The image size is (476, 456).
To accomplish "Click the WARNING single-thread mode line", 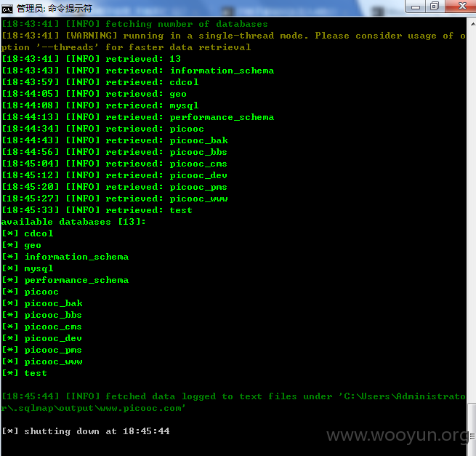I will click(x=233, y=41).
